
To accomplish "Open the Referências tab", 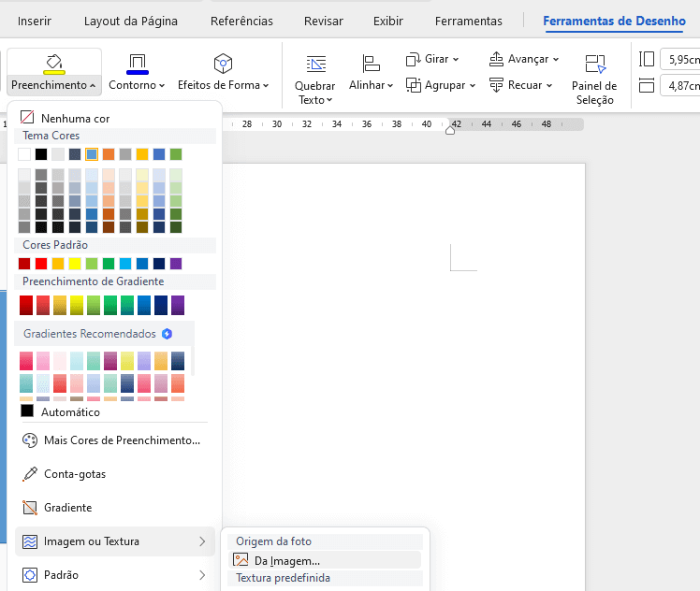I will pyautogui.click(x=241, y=21).
